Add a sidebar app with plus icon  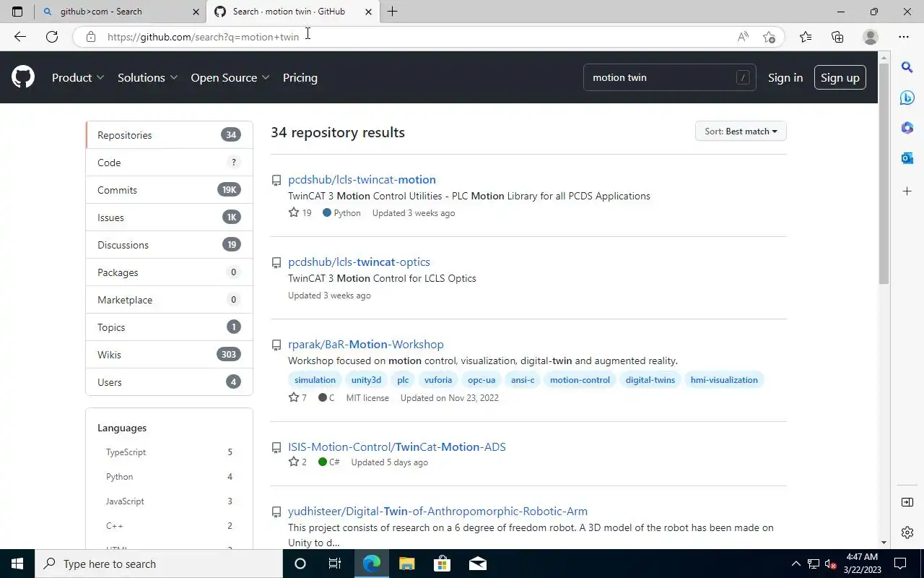907,191
